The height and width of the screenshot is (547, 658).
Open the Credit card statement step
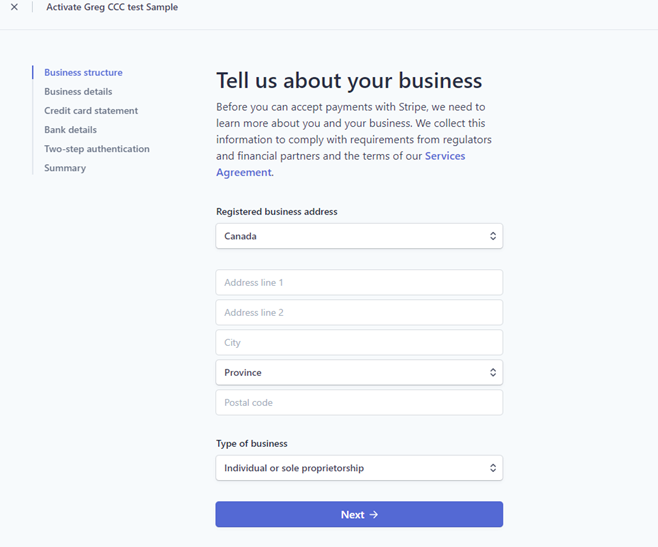[x=91, y=111]
